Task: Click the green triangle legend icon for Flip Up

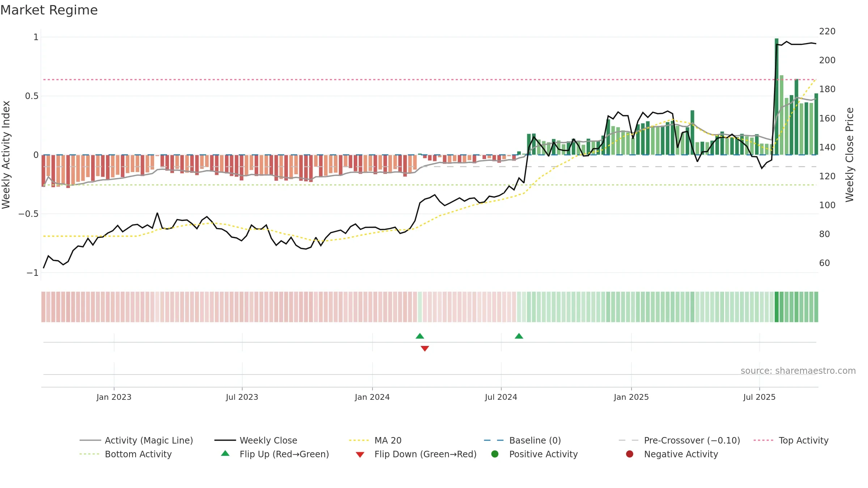Action: 225,453
